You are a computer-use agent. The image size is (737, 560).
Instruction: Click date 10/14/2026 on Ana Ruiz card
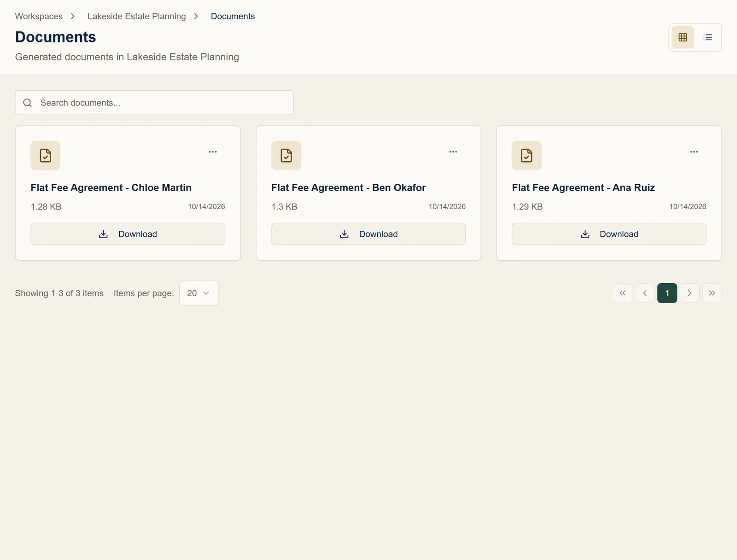point(688,207)
